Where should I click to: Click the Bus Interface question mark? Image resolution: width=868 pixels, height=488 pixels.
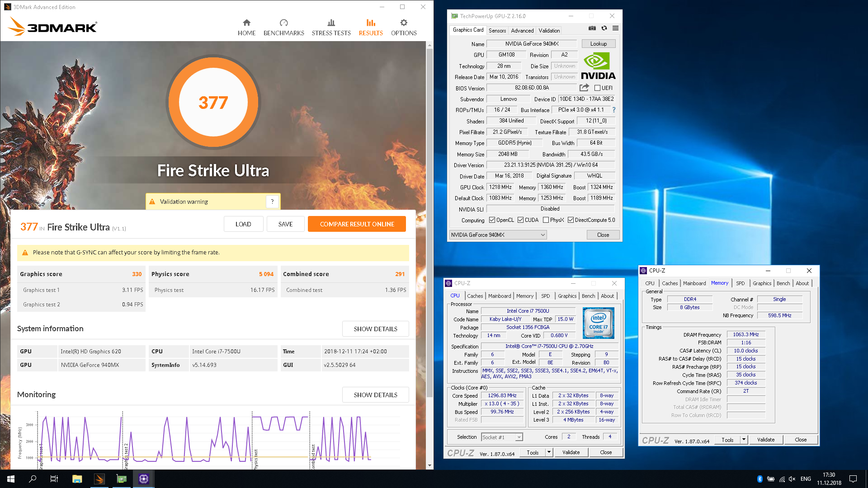(613, 110)
